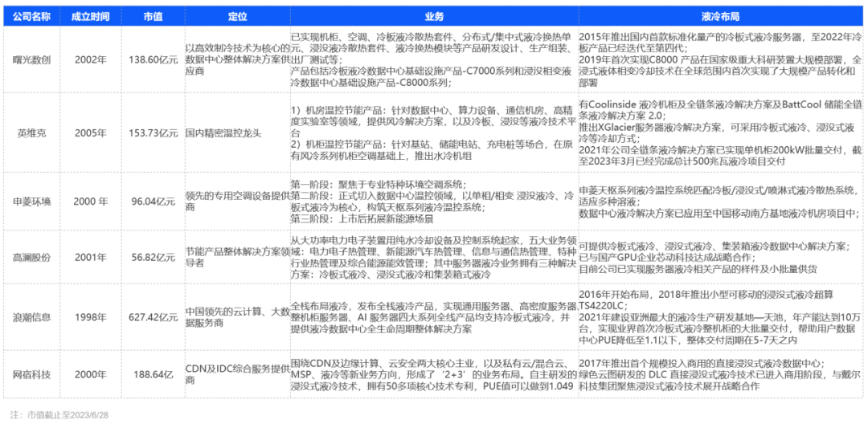Click the footnote 注：市值截止至2023/6/28
The height and width of the screenshot is (432, 868).
coord(59,415)
